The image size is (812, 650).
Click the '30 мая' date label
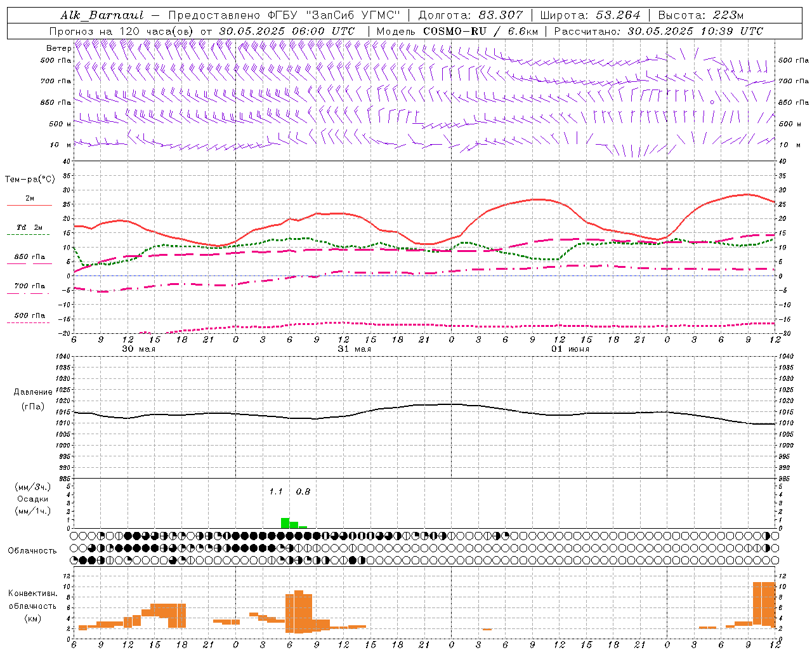pos(139,349)
